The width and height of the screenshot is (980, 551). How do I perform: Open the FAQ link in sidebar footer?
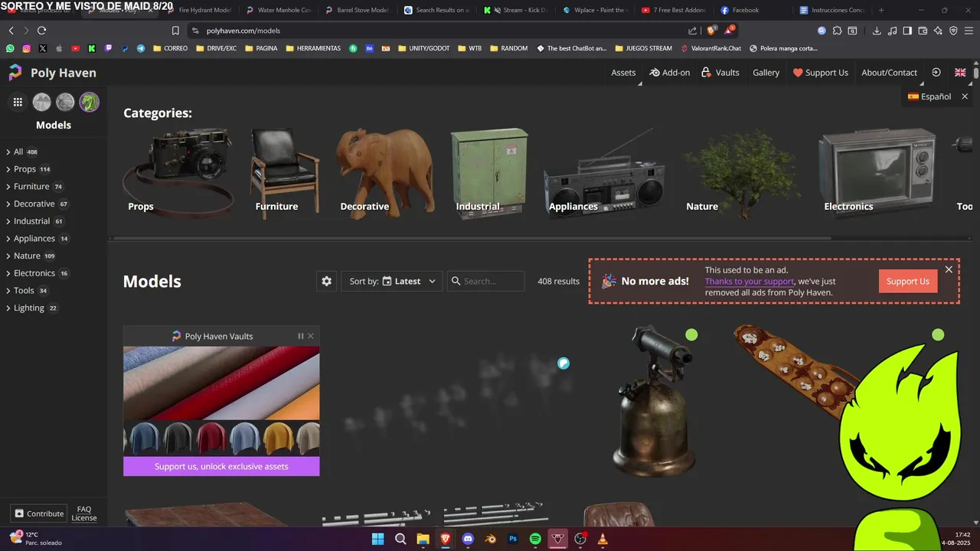coord(84,509)
